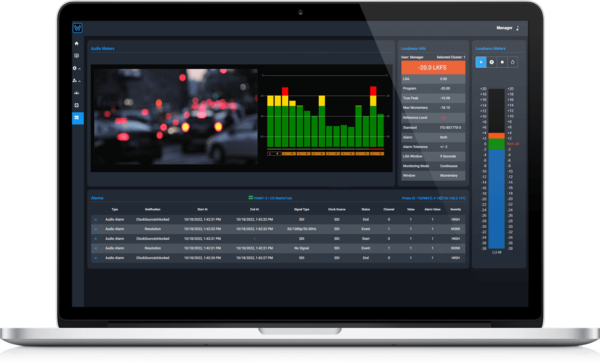Click the Loudness Info panel title
Screen dimensions: 600x364
click(x=413, y=49)
